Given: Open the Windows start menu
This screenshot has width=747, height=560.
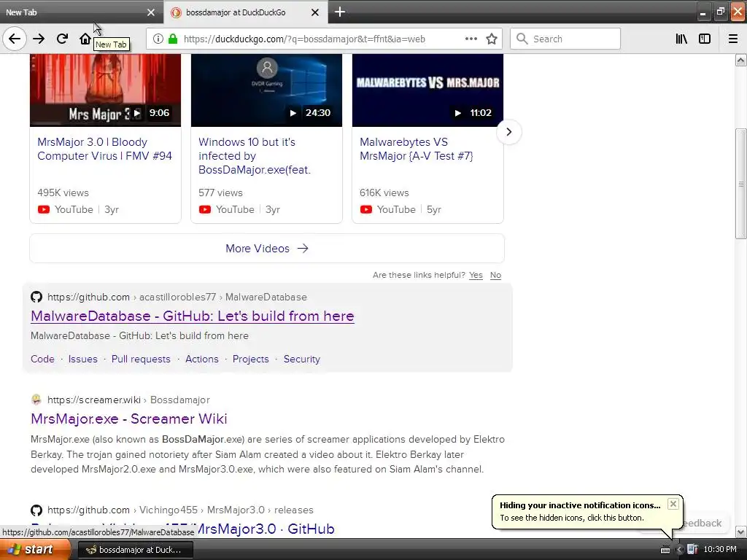Looking at the screenshot, I should click(34, 550).
